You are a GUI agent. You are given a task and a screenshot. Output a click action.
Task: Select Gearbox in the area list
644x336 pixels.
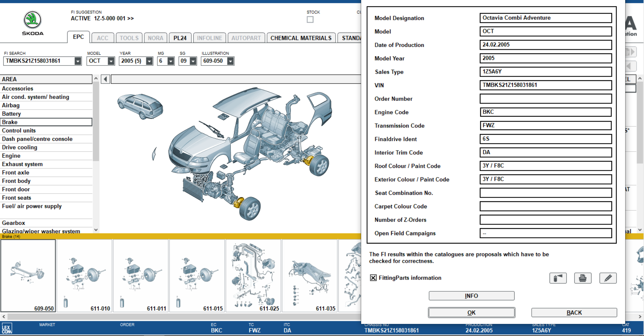46,223
